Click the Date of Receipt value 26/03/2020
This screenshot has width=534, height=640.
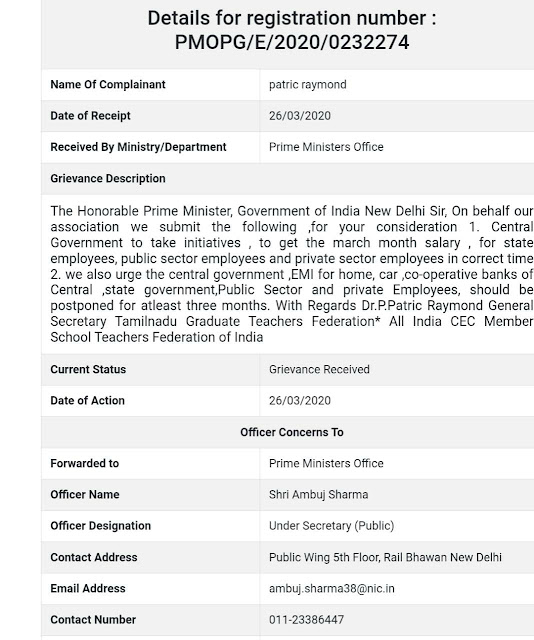(x=300, y=116)
